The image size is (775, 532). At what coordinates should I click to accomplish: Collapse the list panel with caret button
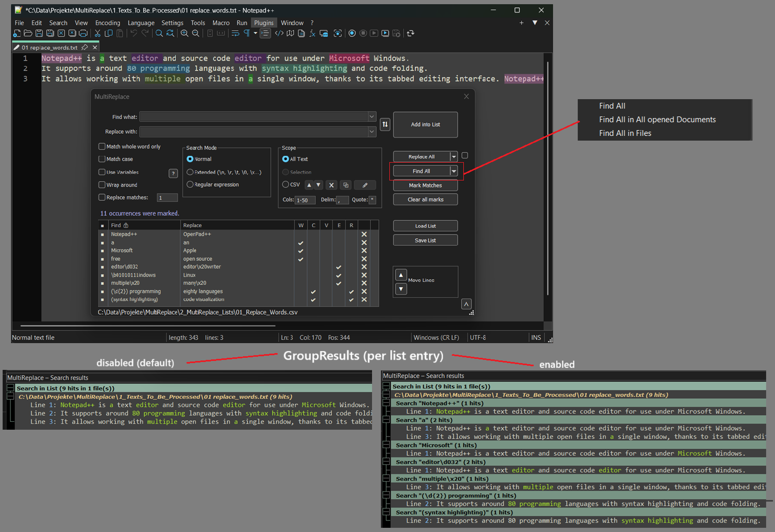[x=466, y=304]
